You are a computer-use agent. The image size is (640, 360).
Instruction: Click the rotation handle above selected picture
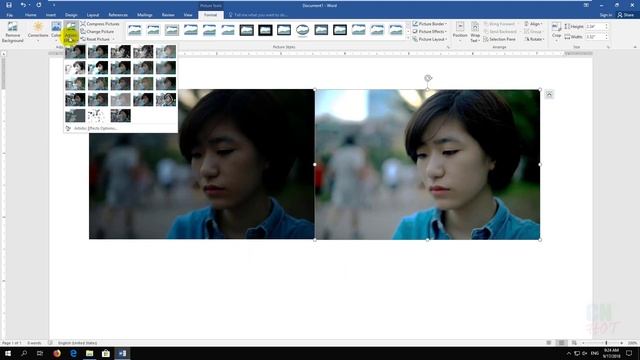coord(428,78)
